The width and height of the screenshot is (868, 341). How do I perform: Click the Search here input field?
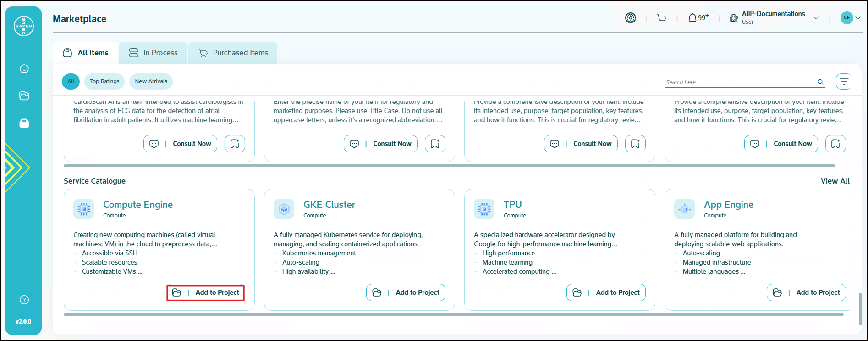(739, 82)
